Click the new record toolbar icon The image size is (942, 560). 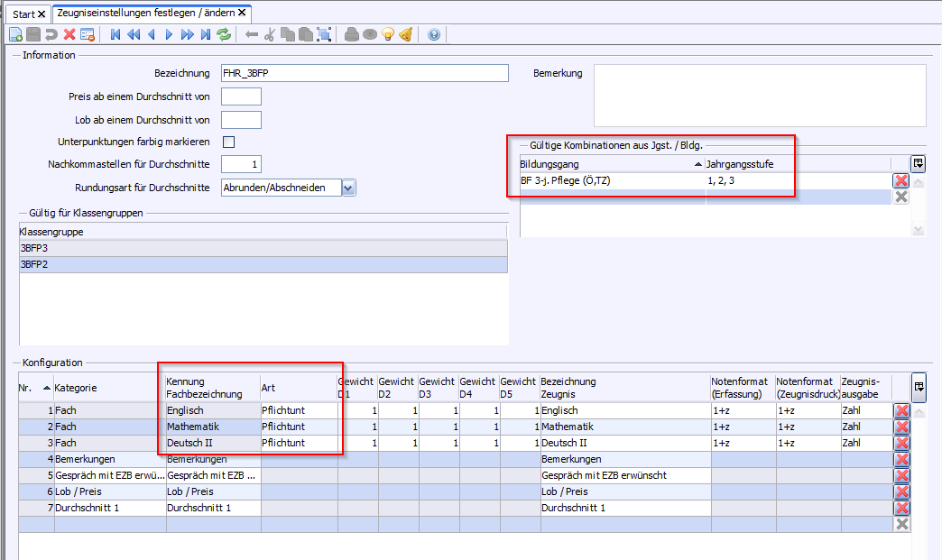tap(15, 34)
